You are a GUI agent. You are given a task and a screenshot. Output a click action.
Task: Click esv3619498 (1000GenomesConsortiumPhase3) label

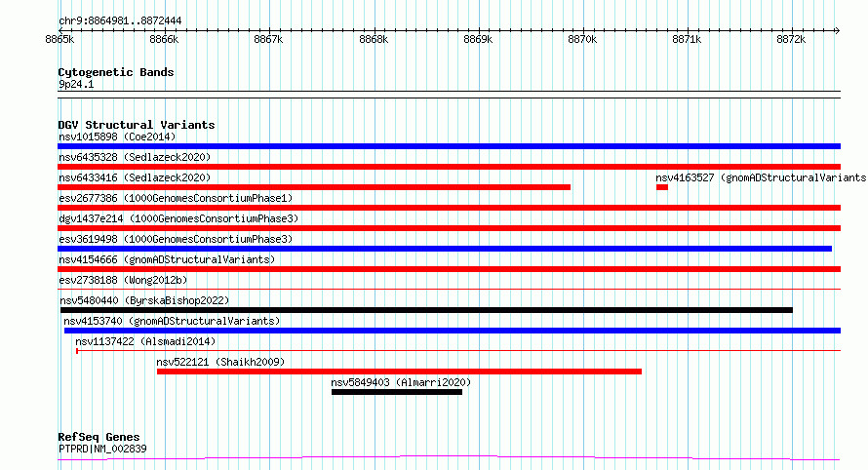click(x=176, y=239)
